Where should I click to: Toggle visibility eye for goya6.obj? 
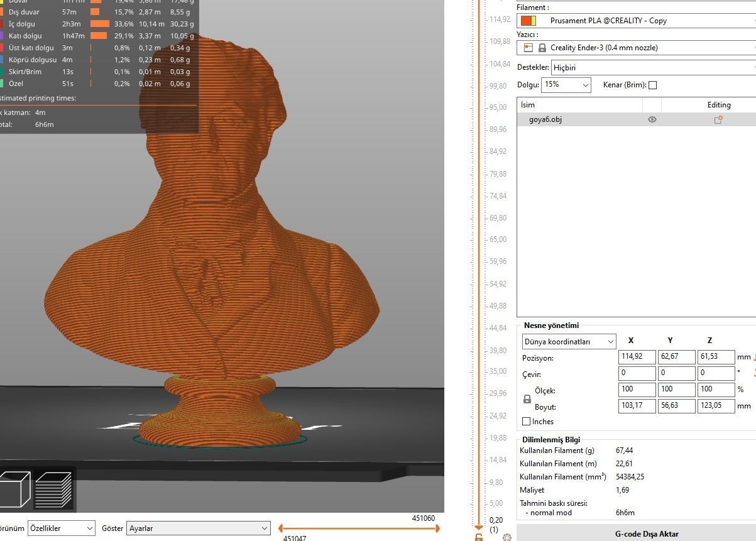coord(652,119)
